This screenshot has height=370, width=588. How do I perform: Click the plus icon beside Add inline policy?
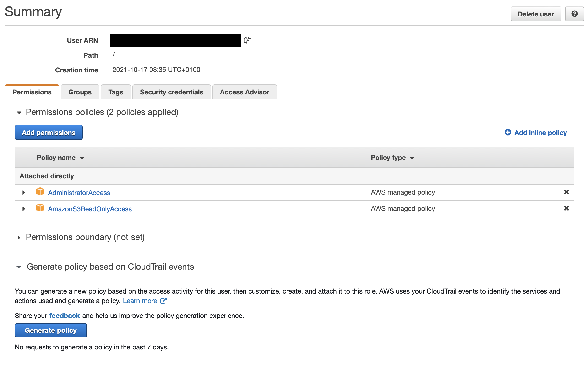point(508,132)
